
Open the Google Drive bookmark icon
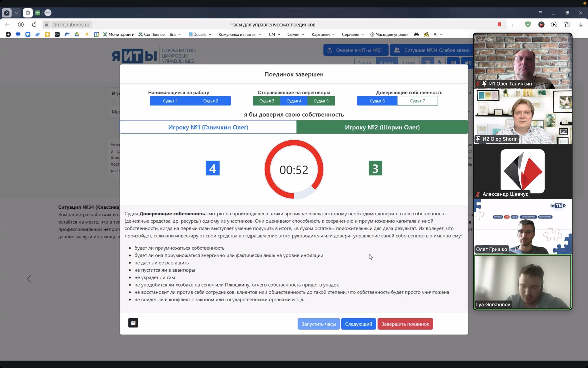tap(77, 34)
